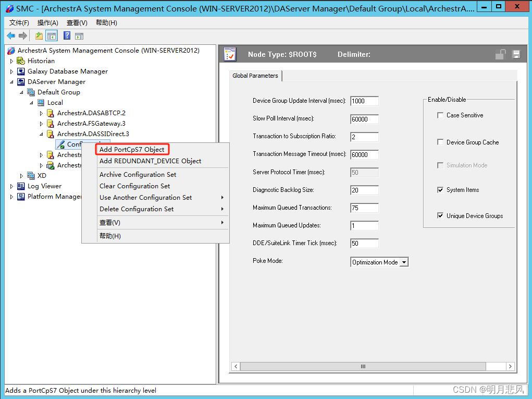This screenshot has height=399, width=532.
Task: Click the Default Group icon
Action: [31, 92]
